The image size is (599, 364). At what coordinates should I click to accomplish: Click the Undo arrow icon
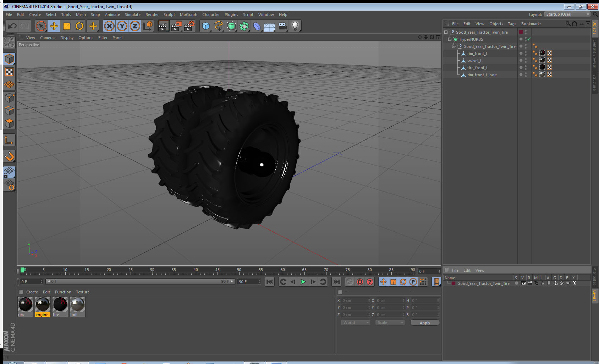[12, 26]
